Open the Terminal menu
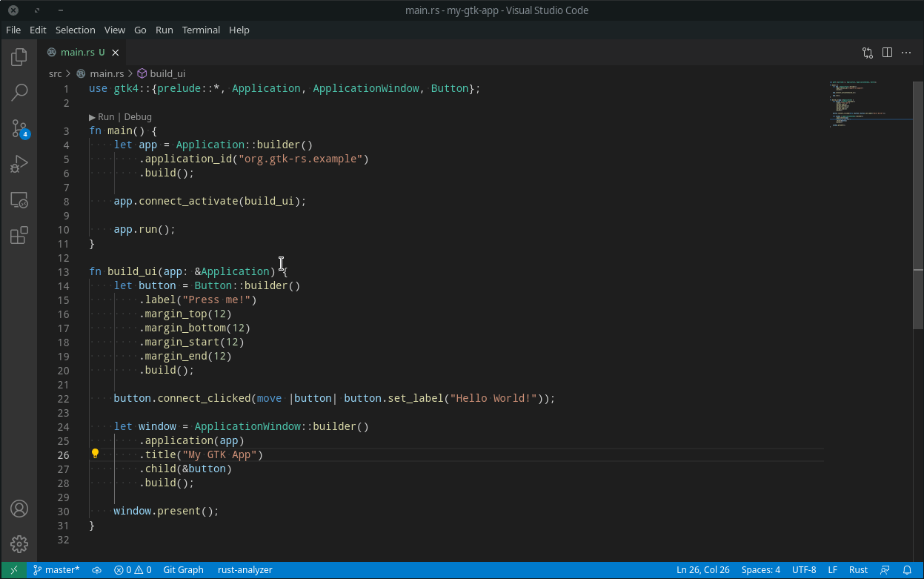This screenshot has width=924, height=579. point(202,30)
